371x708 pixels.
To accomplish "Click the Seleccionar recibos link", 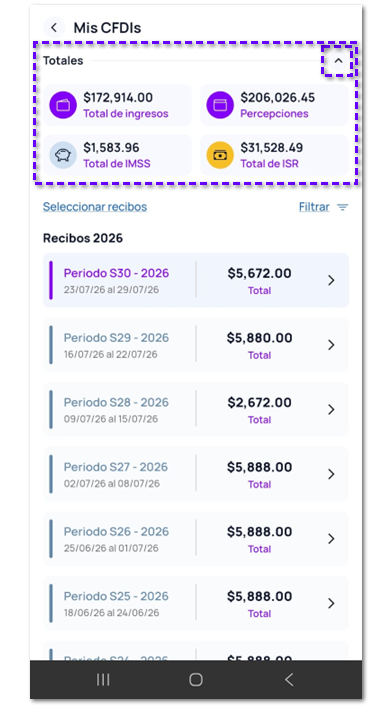I will coord(95,207).
